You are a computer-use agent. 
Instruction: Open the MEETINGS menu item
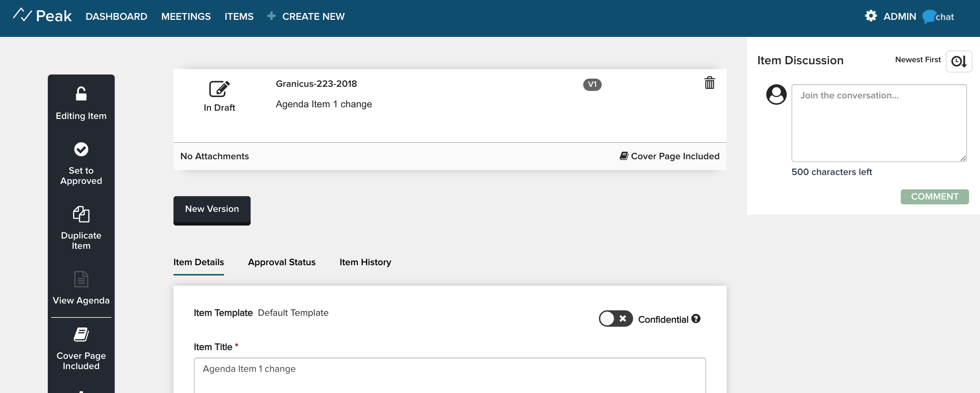[x=186, y=16]
